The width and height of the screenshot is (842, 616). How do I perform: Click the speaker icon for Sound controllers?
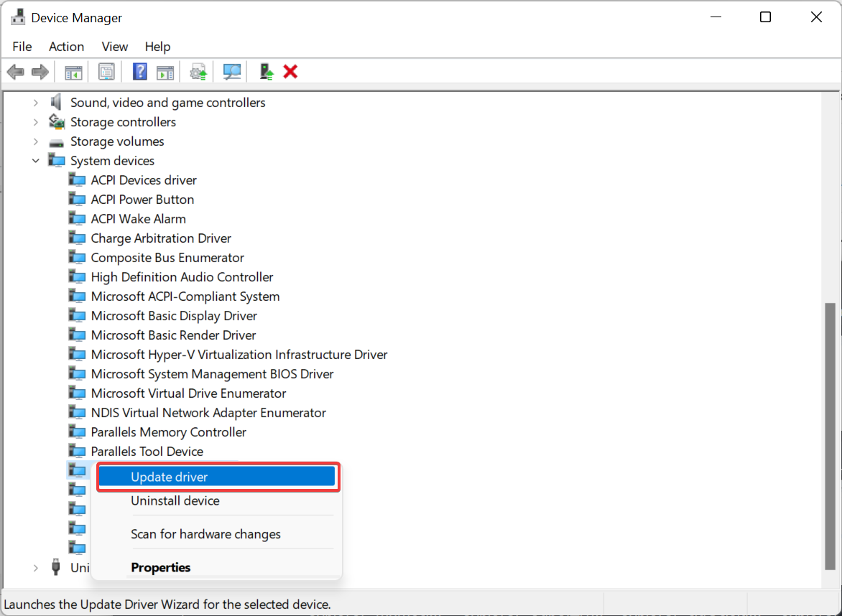coord(56,102)
